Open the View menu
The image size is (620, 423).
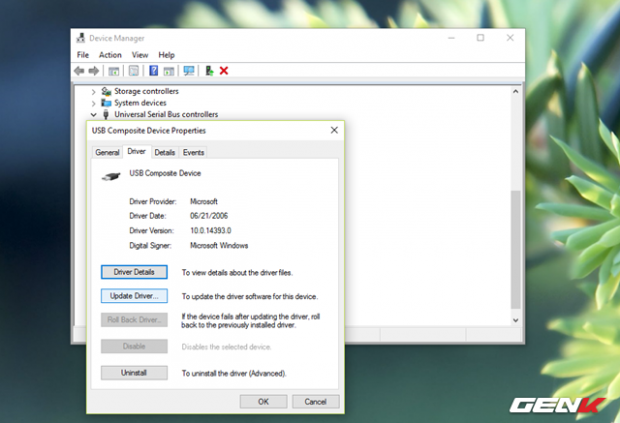click(140, 55)
